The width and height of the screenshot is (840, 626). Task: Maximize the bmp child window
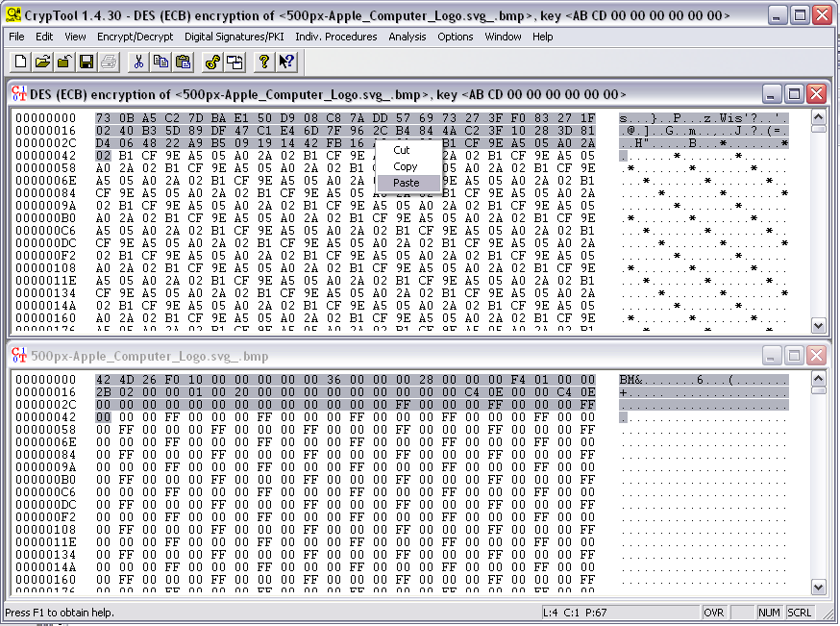(x=794, y=356)
